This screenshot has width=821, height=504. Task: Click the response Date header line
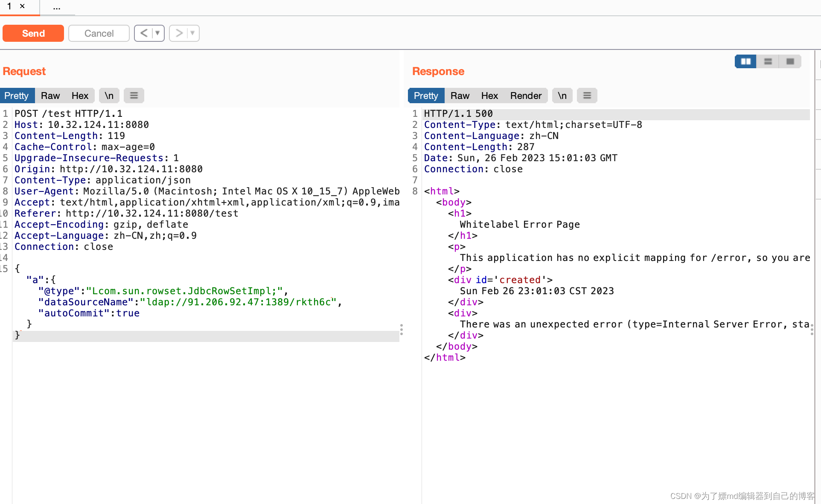click(521, 158)
